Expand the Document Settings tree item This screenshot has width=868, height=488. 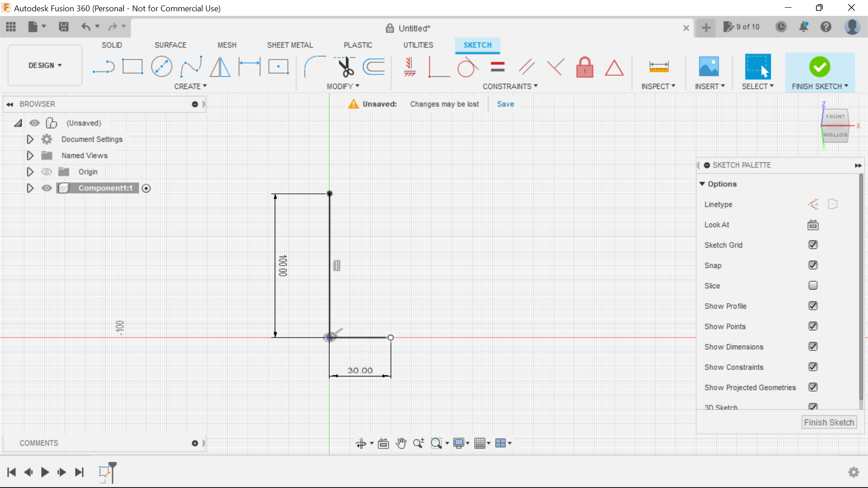(30, 139)
